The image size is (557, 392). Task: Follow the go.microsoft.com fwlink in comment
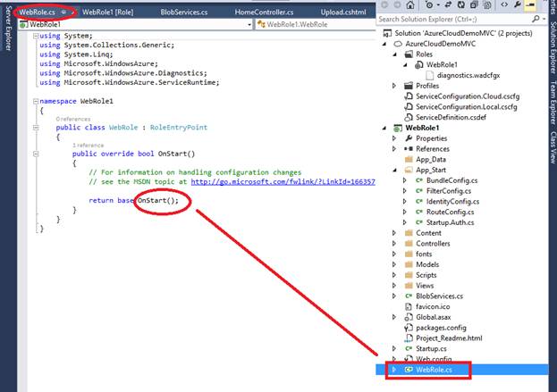[283, 181]
